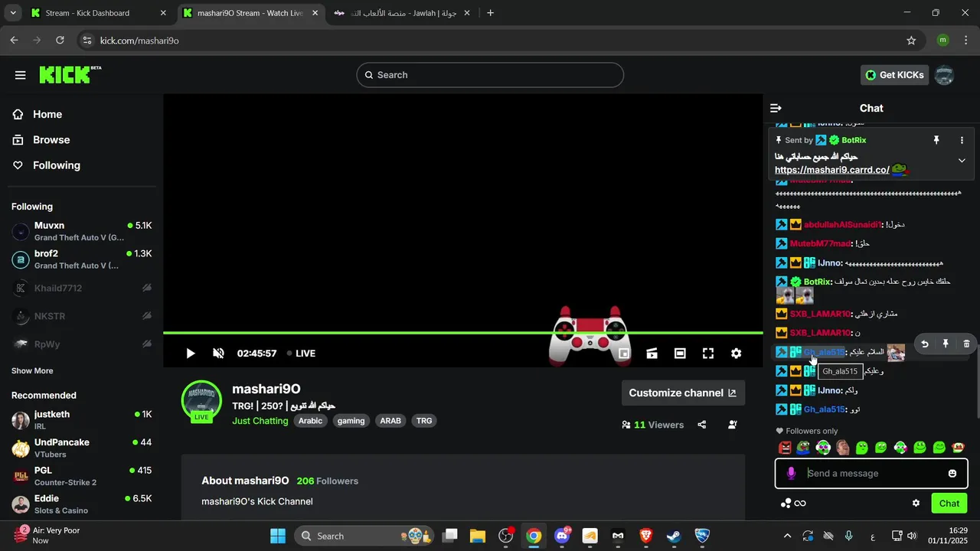
Task: Insert the first green Kick emote
Action: coord(861,448)
